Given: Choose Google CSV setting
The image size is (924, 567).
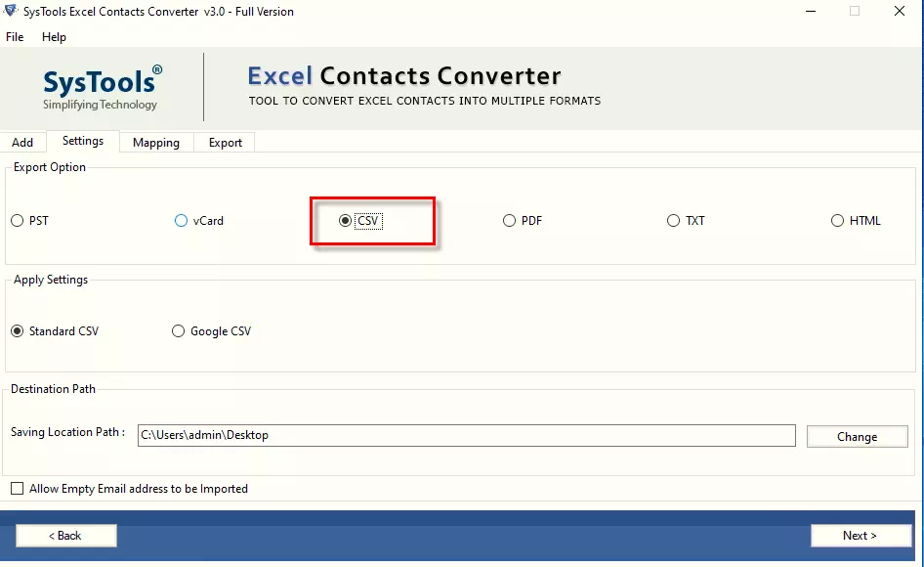Looking at the screenshot, I should [x=211, y=331].
